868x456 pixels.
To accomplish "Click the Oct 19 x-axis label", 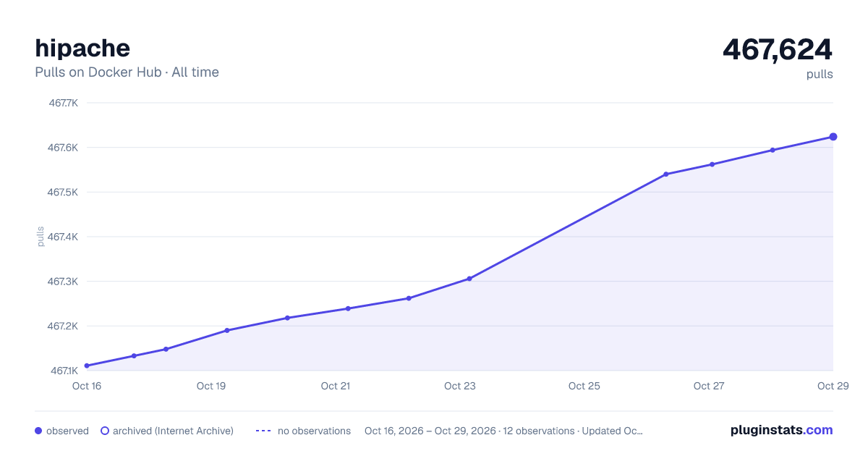I will coord(211,386).
